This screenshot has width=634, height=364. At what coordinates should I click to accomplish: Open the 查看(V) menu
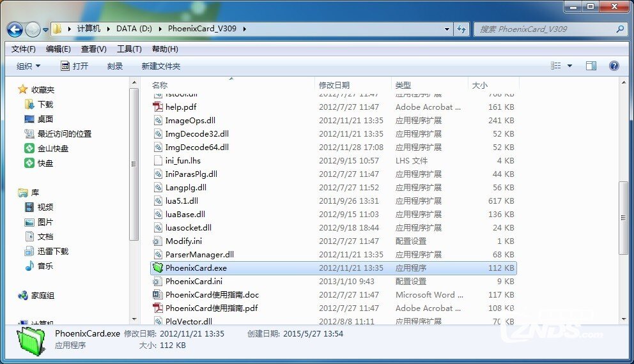pos(93,49)
